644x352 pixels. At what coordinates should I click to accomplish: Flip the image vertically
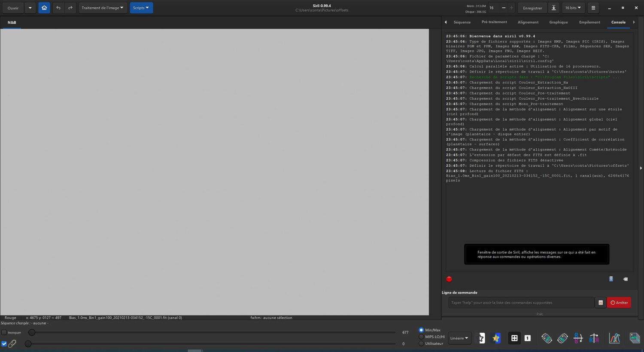pos(578,338)
